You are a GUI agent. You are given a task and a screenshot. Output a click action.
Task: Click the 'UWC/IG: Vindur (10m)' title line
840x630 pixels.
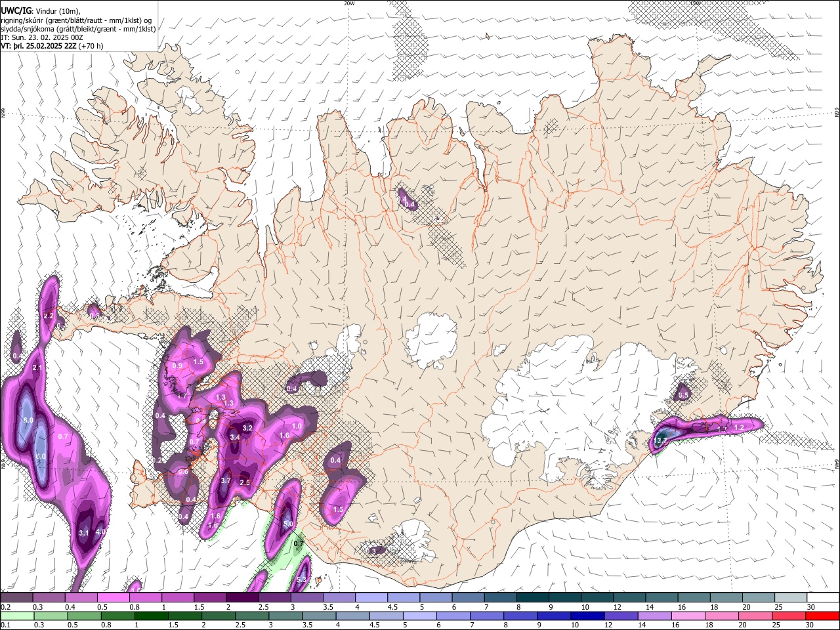(x=41, y=10)
